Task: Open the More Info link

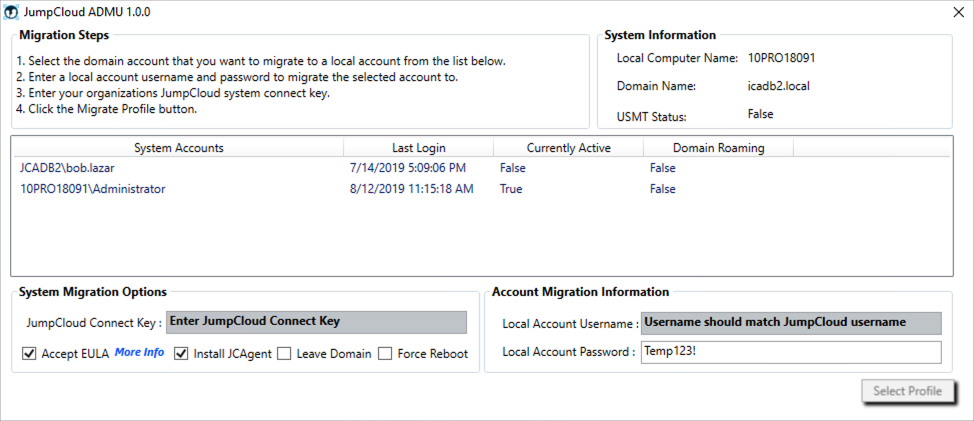Action: 139,353
